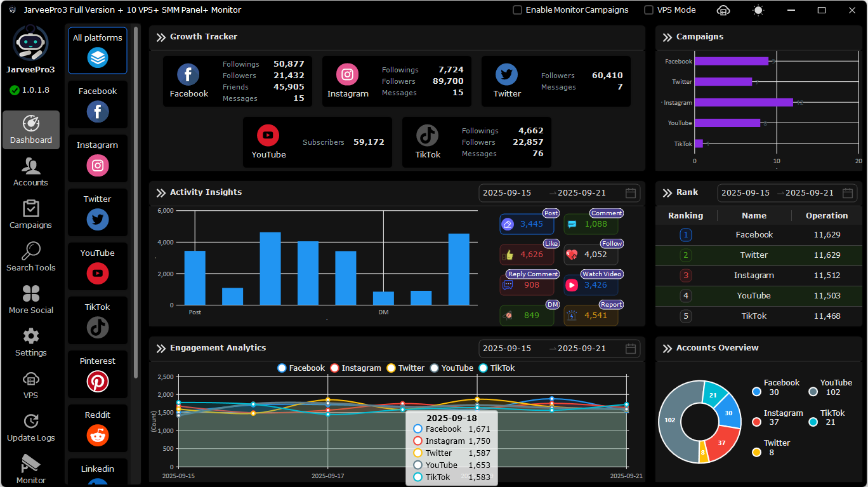
Task: Toggle the Instagram series in Engagement legend
Action: coord(355,368)
